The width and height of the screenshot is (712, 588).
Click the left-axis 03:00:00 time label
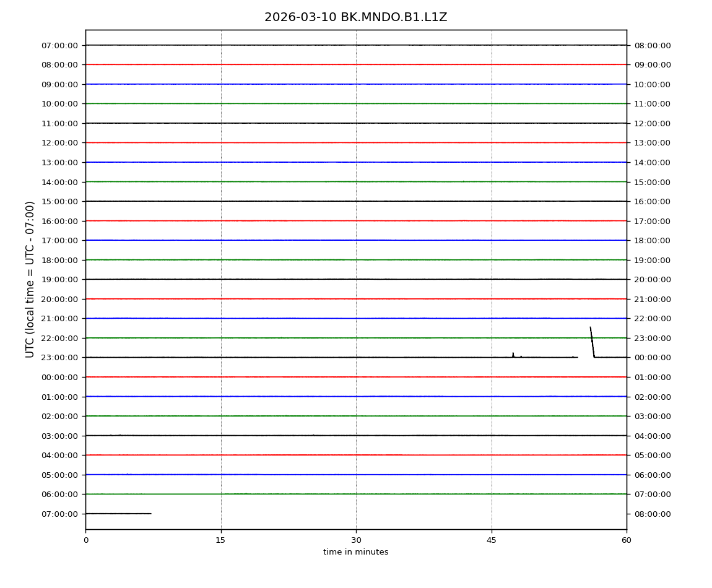[60, 436]
